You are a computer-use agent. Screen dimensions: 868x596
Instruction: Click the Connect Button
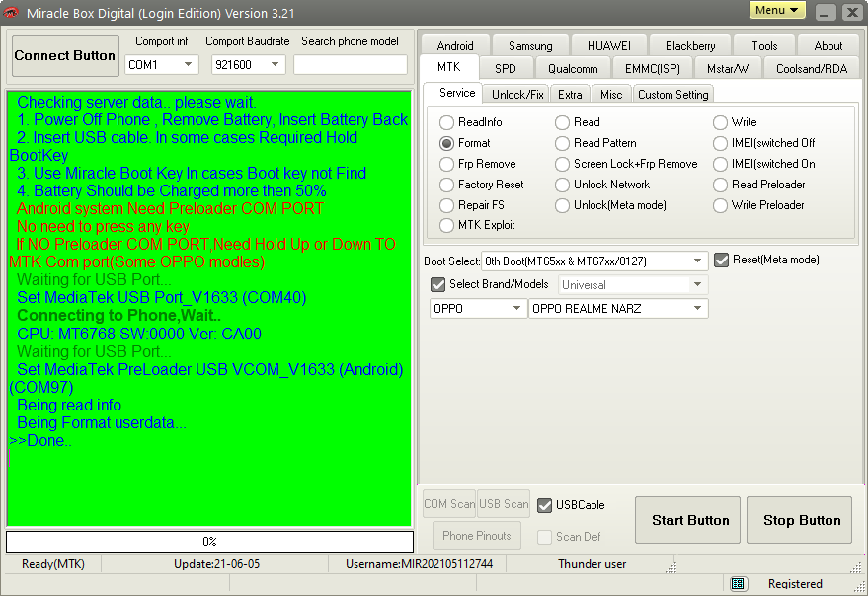pyautogui.click(x=65, y=55)
